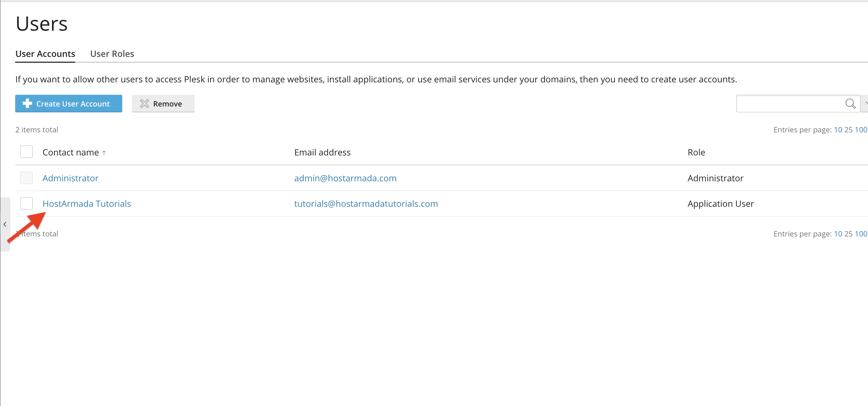The height and width of the screenshot is (406, 868).
Task: Click the Email address column header
Action: point(322,152)
